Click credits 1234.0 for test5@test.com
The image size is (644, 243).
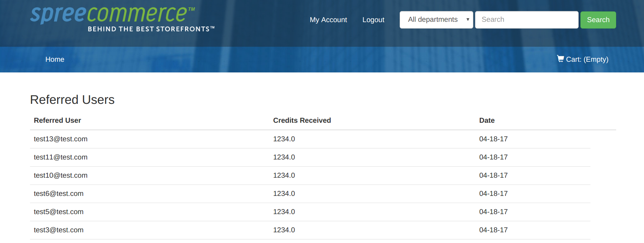coord(284,212)
